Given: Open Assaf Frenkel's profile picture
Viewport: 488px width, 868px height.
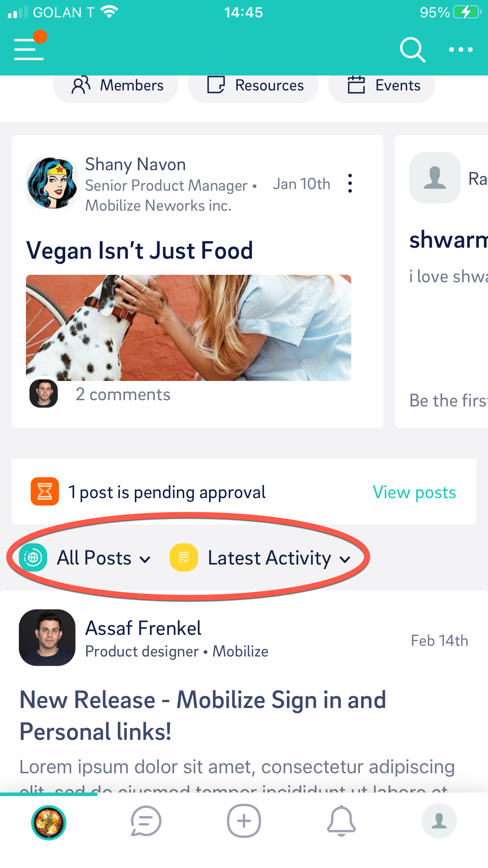Looking at the screenshot, I should tap(47, 638).
